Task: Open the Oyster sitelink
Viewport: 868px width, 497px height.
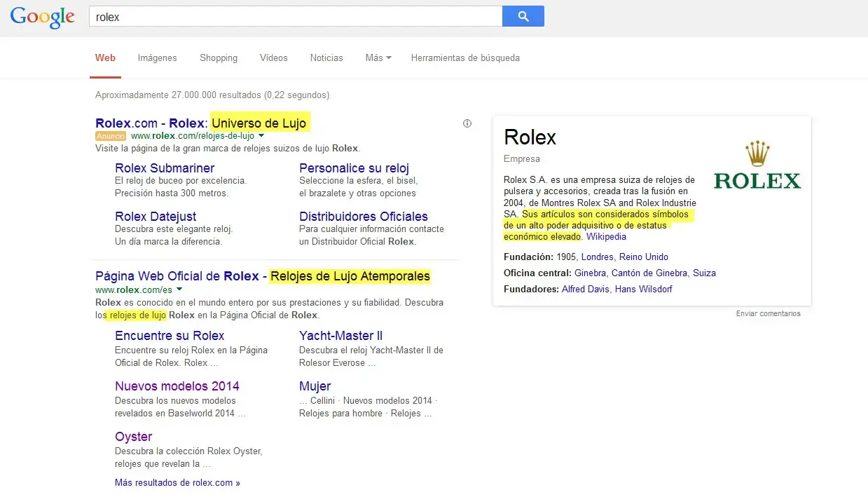Action: tap(134, 437)
